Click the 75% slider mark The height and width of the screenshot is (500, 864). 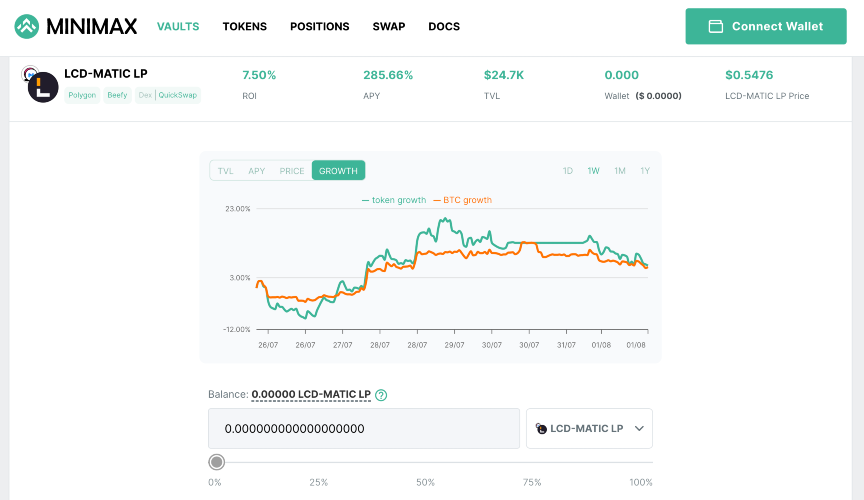pyautogui.click(x=532, y=482)
